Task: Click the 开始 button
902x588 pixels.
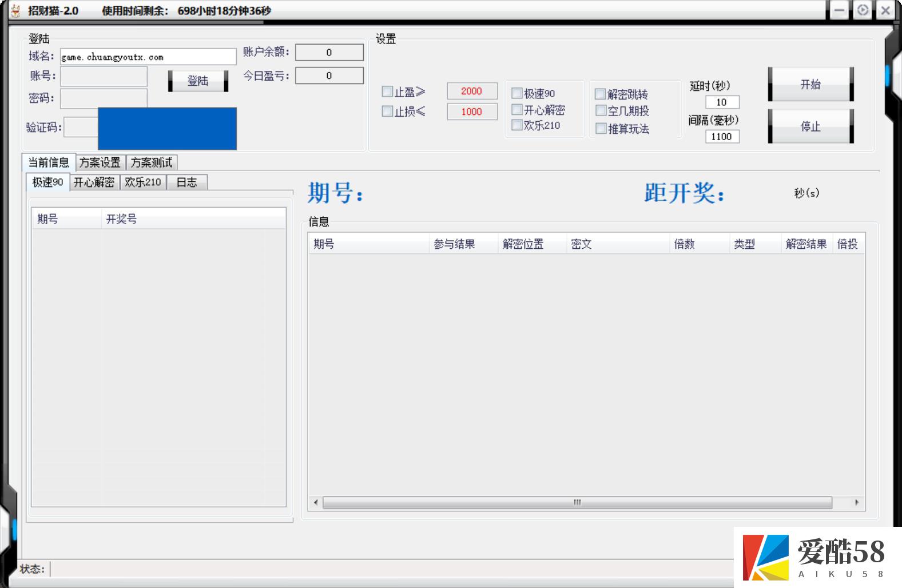Action: [810, 84]
